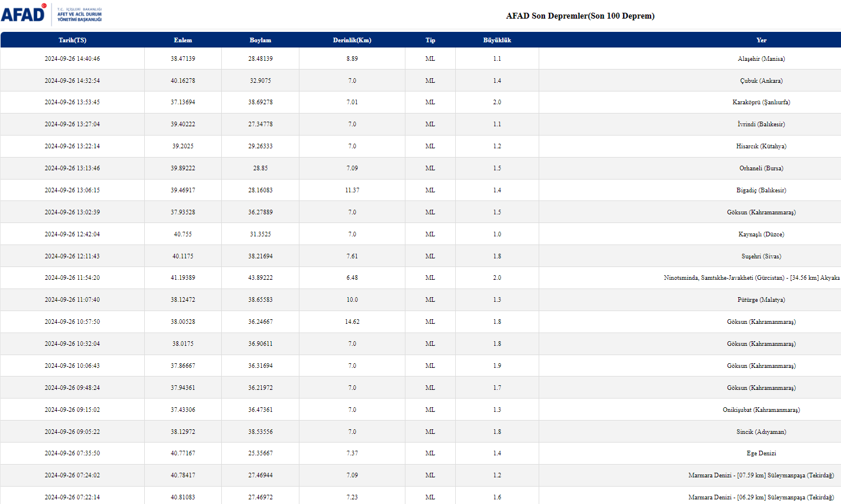This screenshot has height=504, width=841.
Task: Click the Derinlik(Km) column header
Action: [x=352, y=40]
